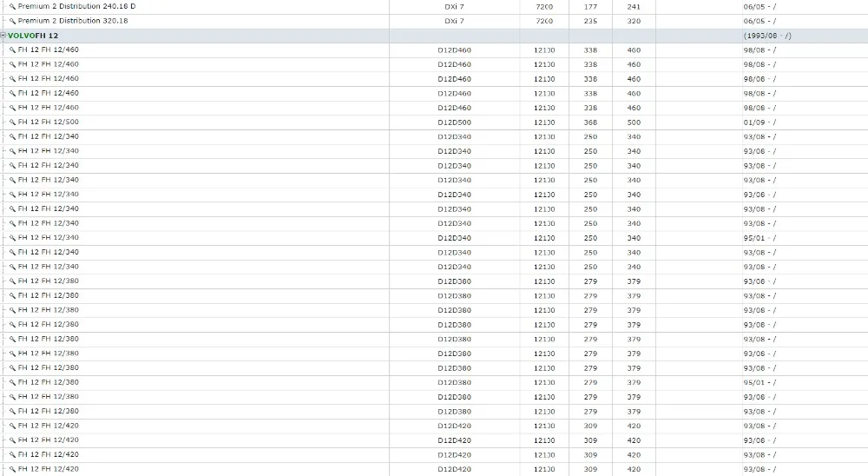Open magnifier icon for Premium 2 Distribution 320.18
The width and height of the screenshot is (868, 476).
point(12,21)
